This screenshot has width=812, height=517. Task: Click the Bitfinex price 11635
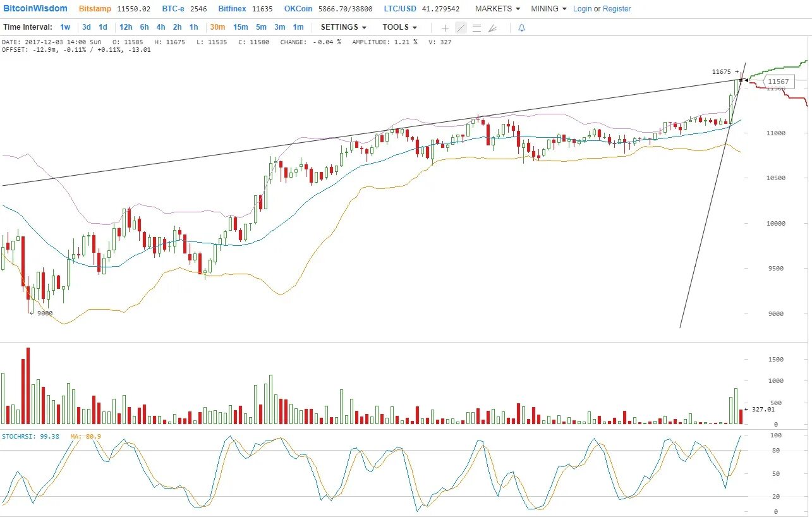pos(262,9)
